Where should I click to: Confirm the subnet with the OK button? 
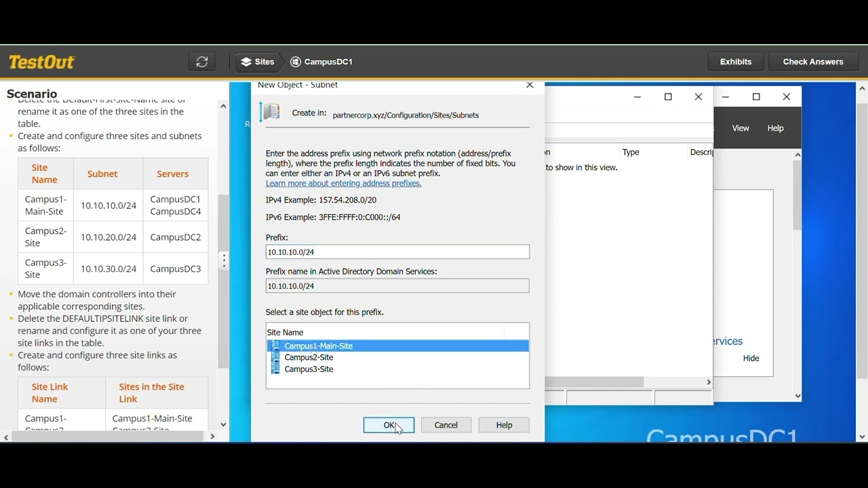[389, 425]
